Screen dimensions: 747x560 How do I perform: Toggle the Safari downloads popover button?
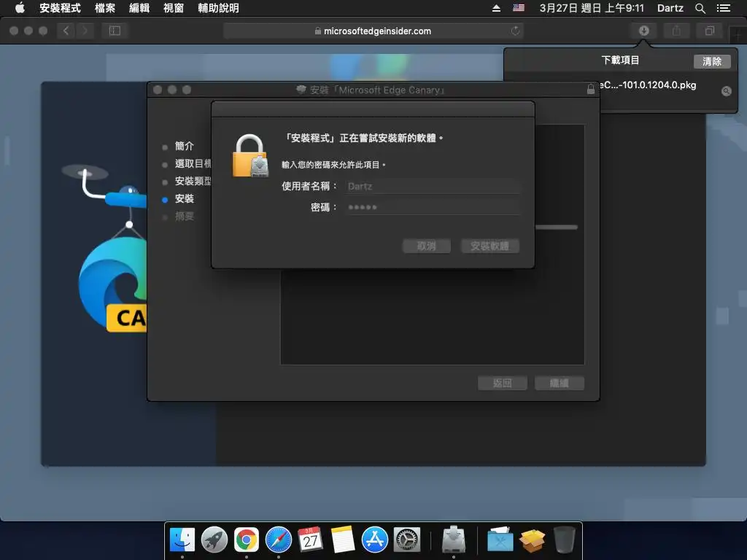(643, 31)
